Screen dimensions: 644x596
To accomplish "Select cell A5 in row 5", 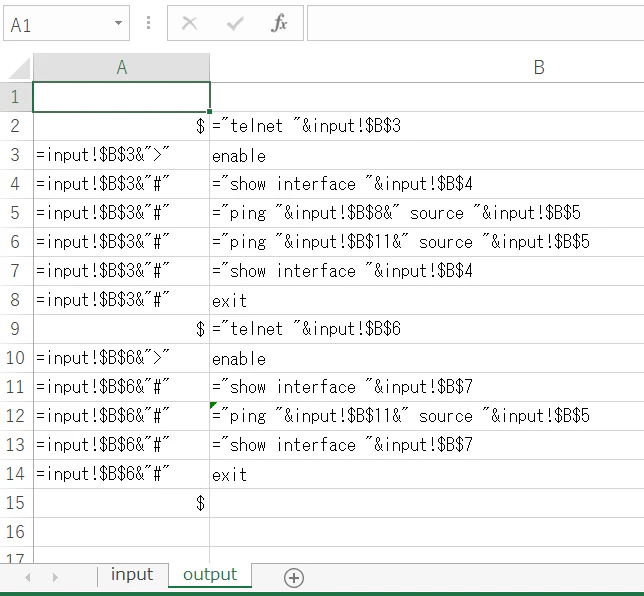I will [122, 213].
